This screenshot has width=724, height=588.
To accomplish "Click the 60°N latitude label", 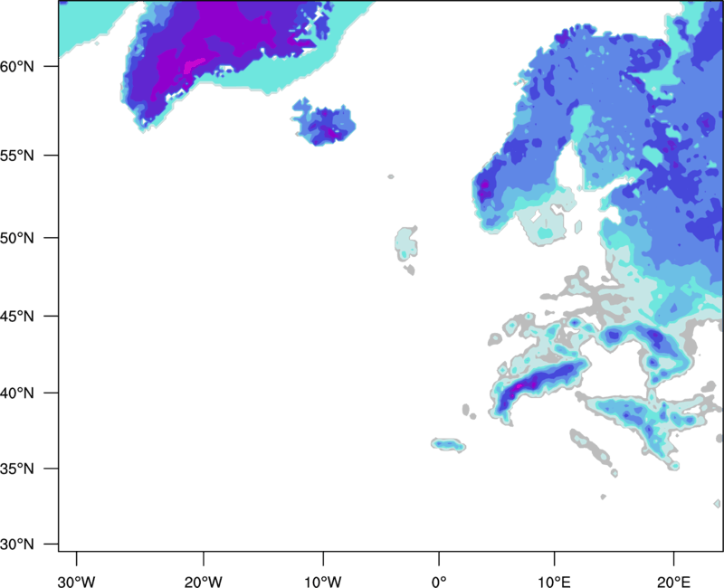I will click(x=17, y=66).
